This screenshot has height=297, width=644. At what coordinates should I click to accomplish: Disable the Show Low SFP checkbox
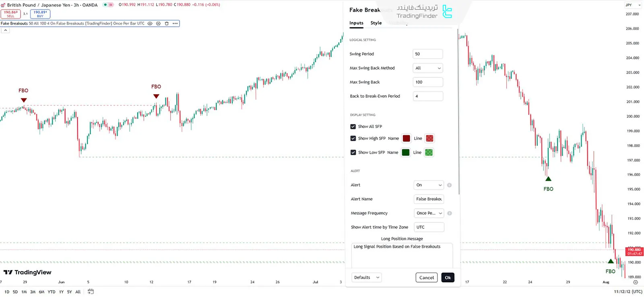pyautogui.click(x=353, y=152)
